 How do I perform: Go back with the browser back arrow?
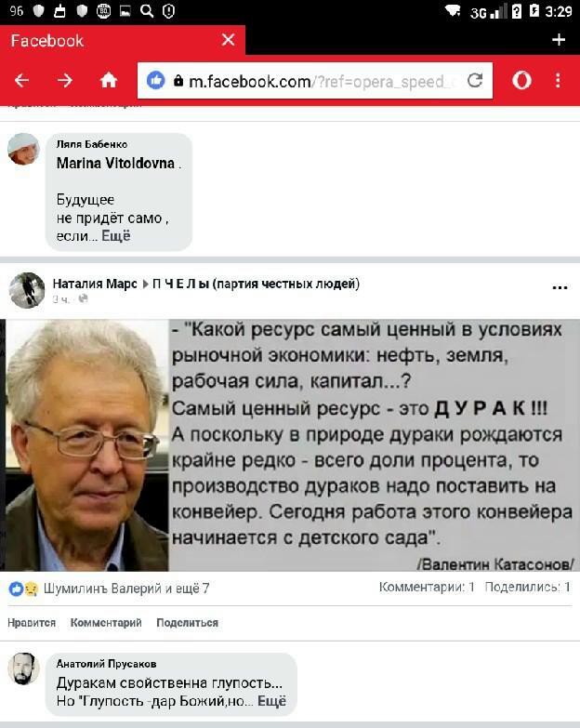pyautogui.click(x=21, y=81)
